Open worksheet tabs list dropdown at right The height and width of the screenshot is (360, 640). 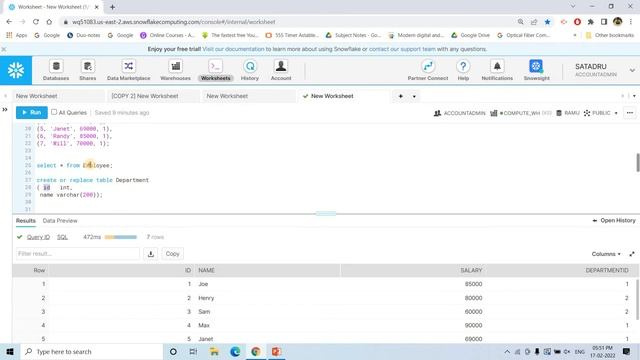point(634,96)
